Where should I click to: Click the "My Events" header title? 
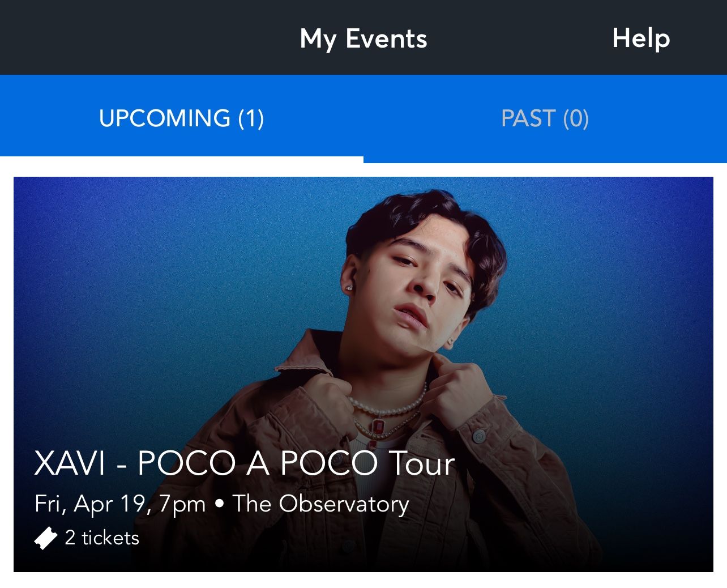click(x=363, y=39)
